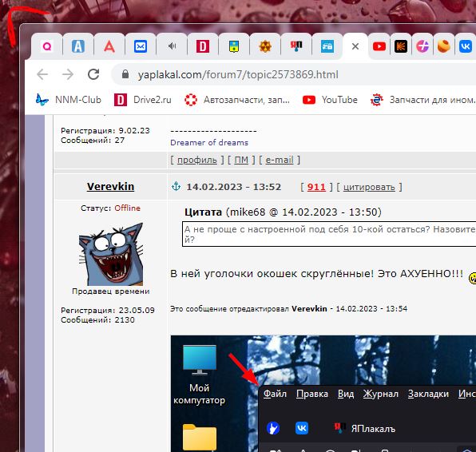Image resolution: width=476 pixels, height=452 pixels.
Task: Close the active tab with the X
Action: point(355,46)
